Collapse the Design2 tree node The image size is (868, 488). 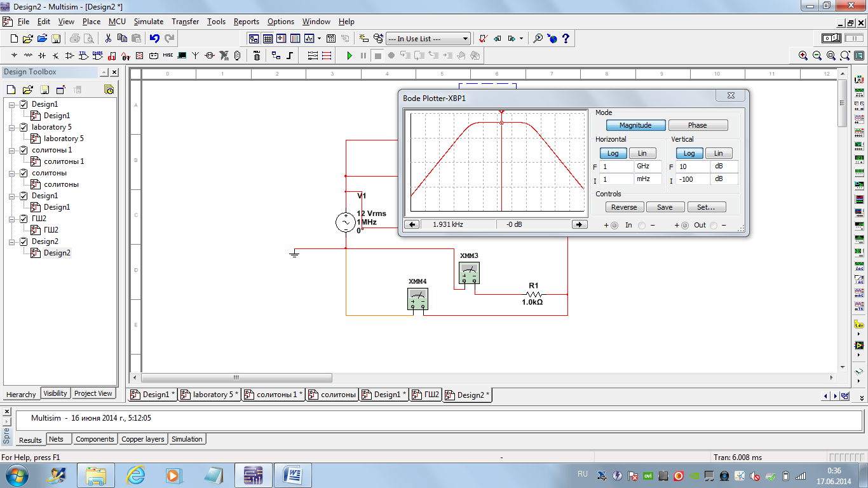[x=13, y=241]
